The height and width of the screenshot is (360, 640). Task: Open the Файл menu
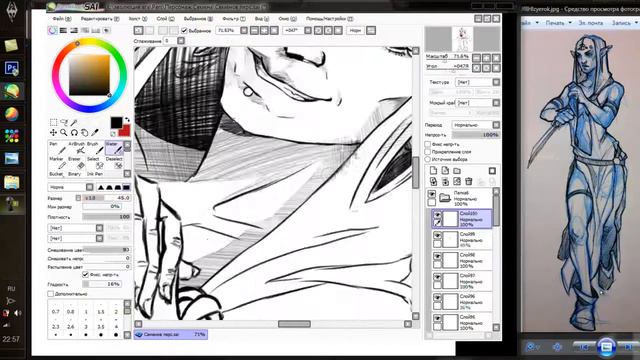(62, 19)
